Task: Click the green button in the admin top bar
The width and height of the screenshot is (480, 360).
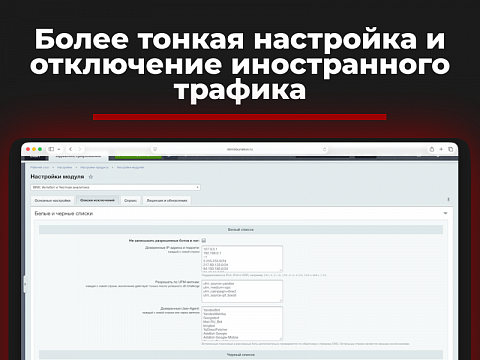Action: 138,156
